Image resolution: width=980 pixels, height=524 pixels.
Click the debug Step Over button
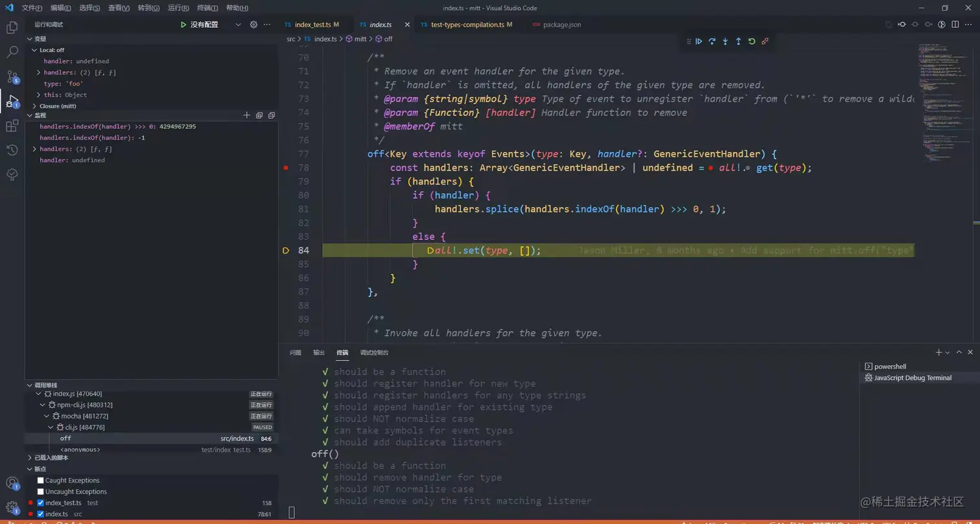(x=712, y=41)
